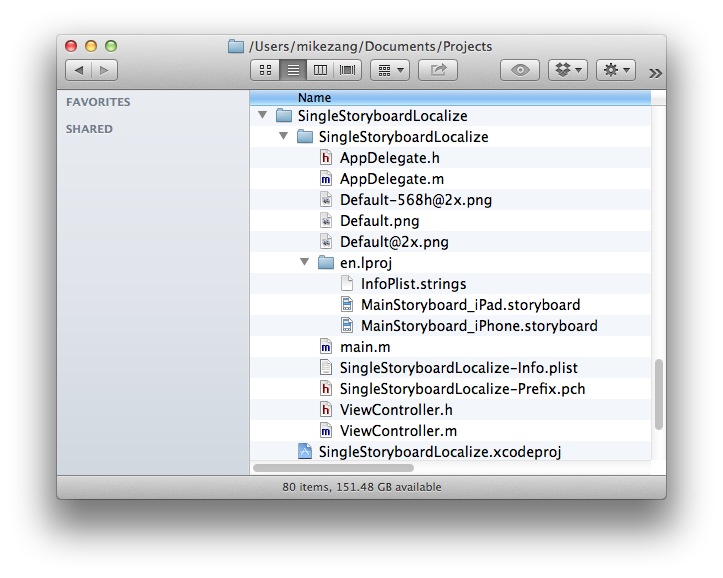Click the Default-568h@2x.png file name
723x578 pixels.
click(x=416, y=200)
